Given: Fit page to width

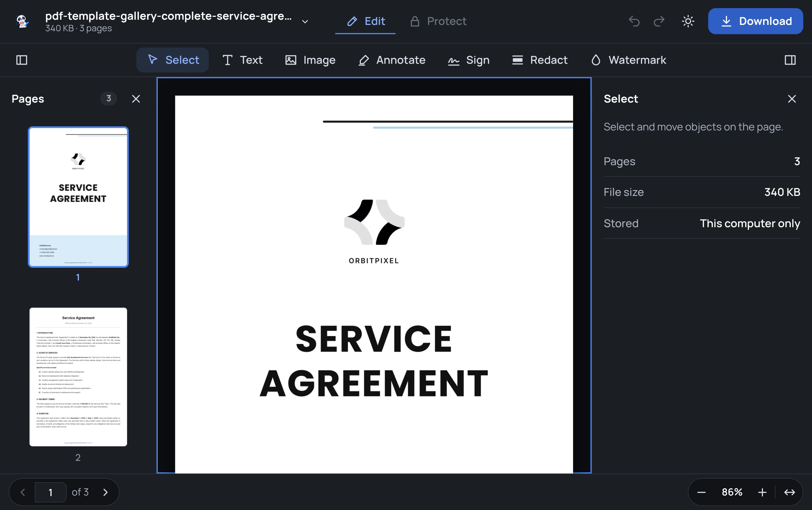Looking at the screenshot, I should point(789,492).
